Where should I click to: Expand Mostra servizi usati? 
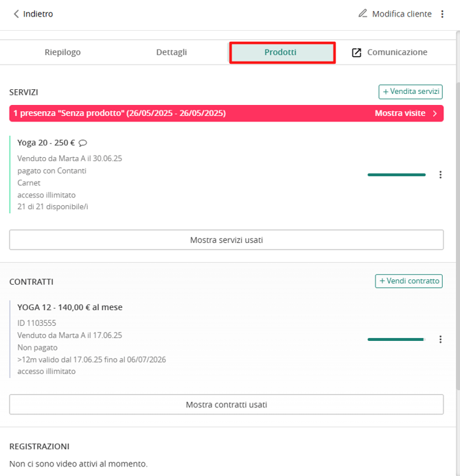click(x=227, y=240)
